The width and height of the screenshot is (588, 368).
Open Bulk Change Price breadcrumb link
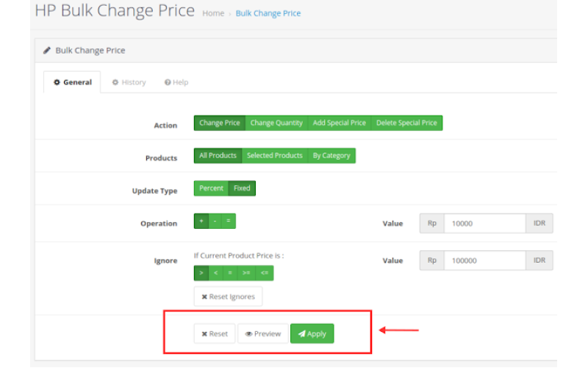[x=268, y=13]
